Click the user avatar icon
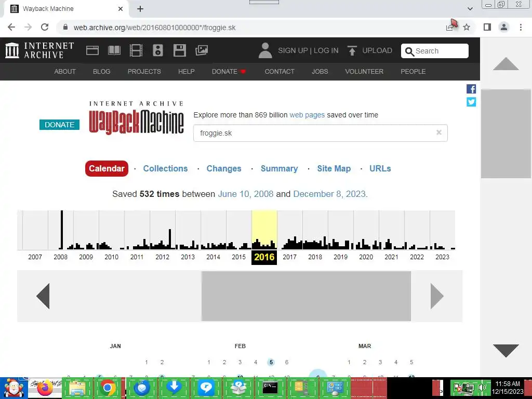Screen dimensions: 532x399 265,50
